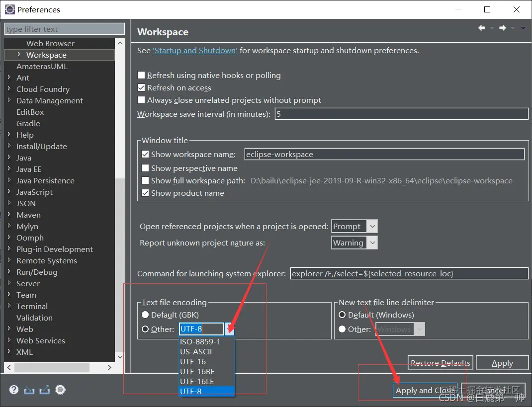Enable Show perspective name checkbox

coord(145,168)
